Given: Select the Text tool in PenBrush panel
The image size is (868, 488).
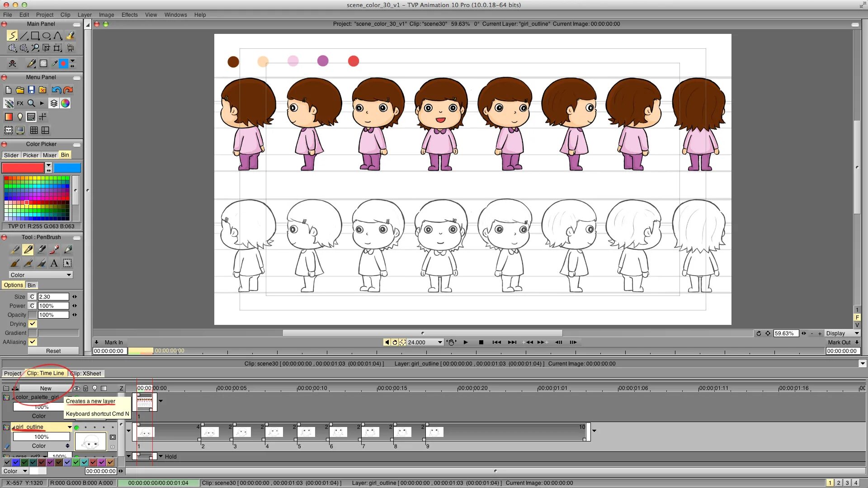Looking at the screenshot, I should coord(54,263).
